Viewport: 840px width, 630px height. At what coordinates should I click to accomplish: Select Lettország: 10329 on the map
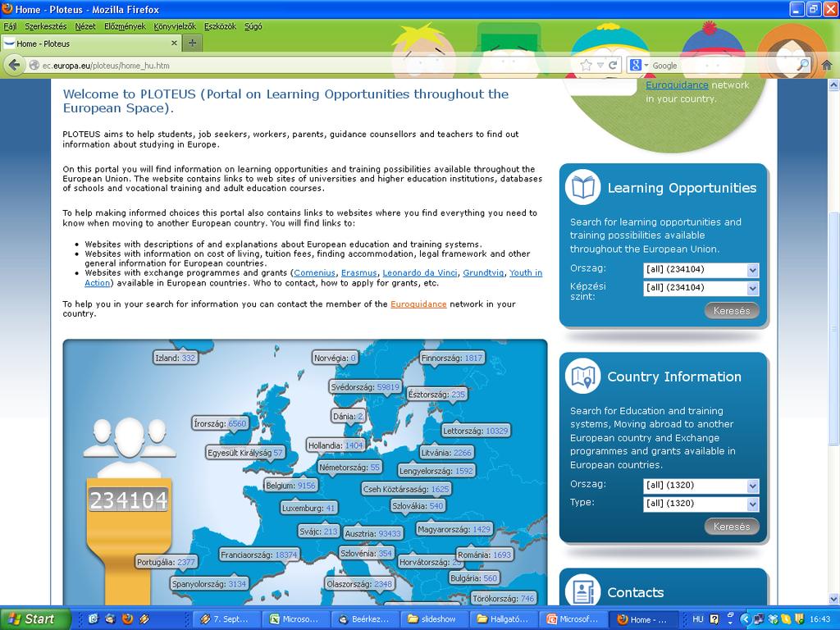click(475, 431)
